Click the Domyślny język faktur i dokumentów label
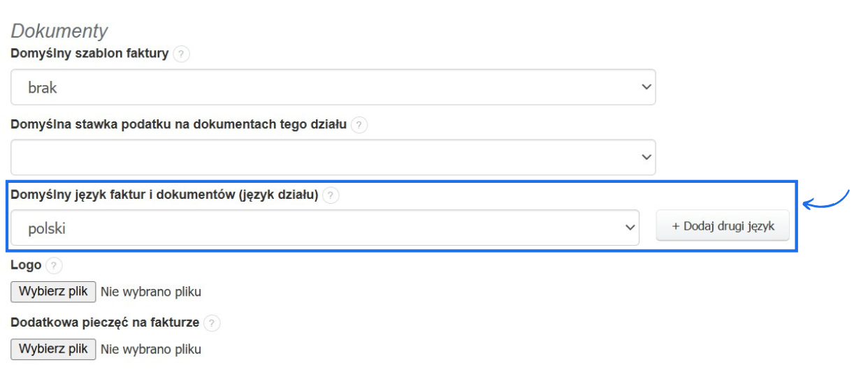The width and height of the screenshot is (868, 372). point(164,196)
